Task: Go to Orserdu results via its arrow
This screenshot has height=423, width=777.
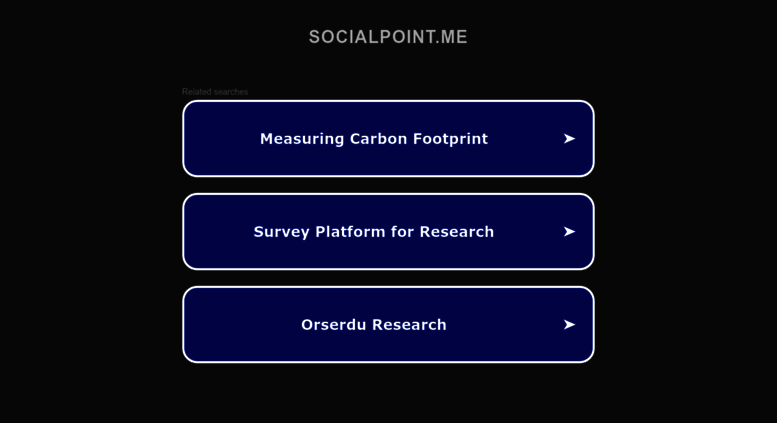Action: (569, 324)
